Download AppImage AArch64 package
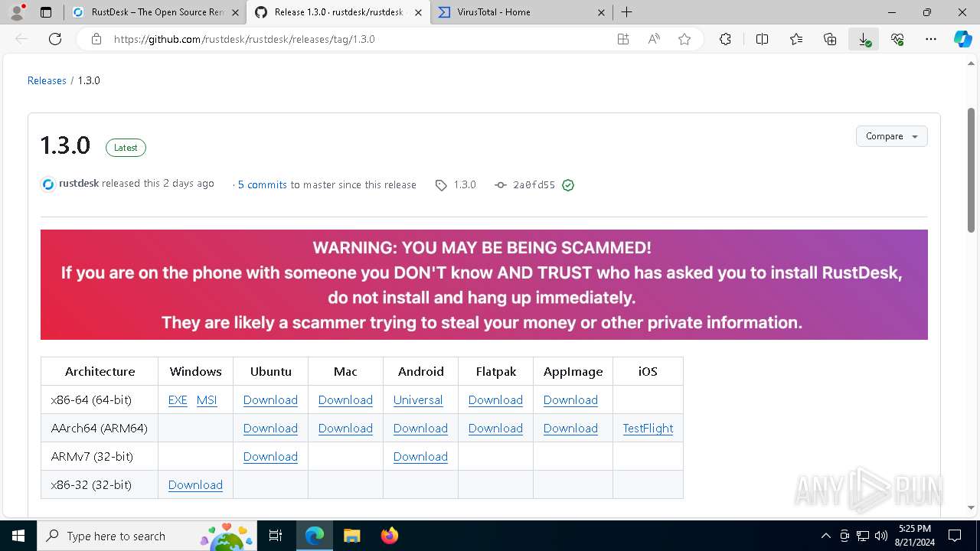 click(x=570, y=429)
